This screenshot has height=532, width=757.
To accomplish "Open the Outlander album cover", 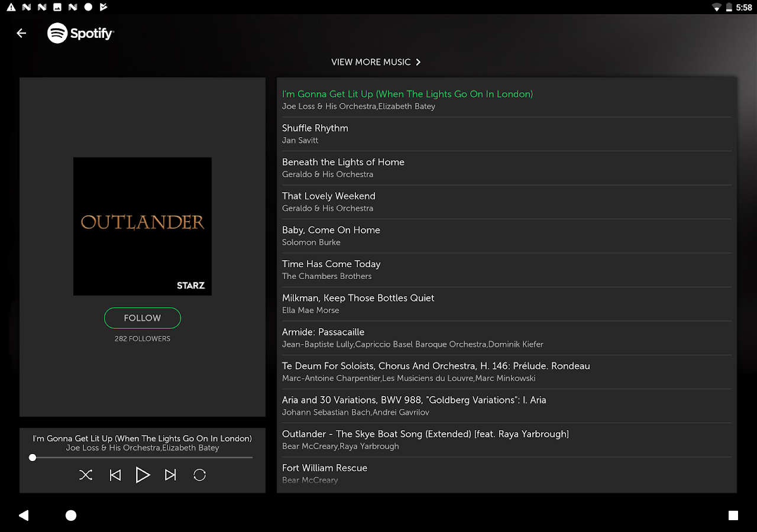I will (x=143, y=226).
